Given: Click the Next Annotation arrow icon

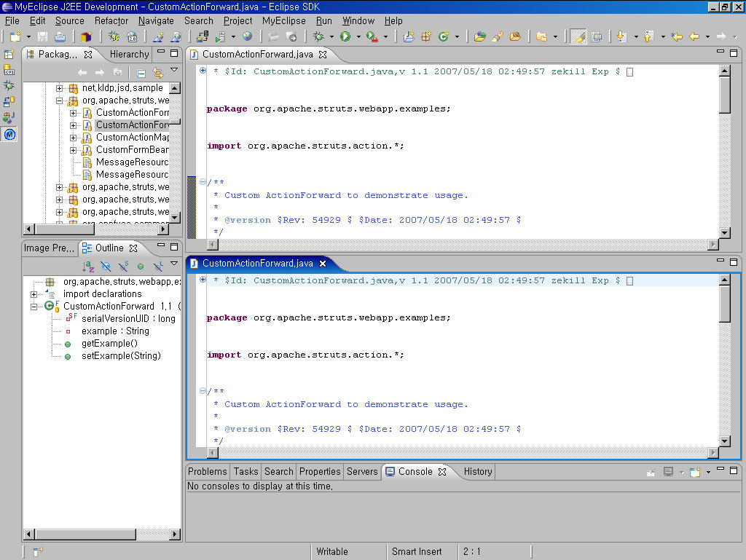Looking at the screenshot, I should pyautogui.click(x=621, y=36).
